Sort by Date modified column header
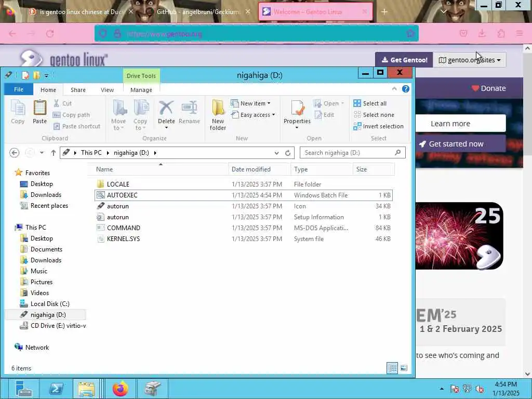Screen dimensions: 532x399 (x=259, y=169)
